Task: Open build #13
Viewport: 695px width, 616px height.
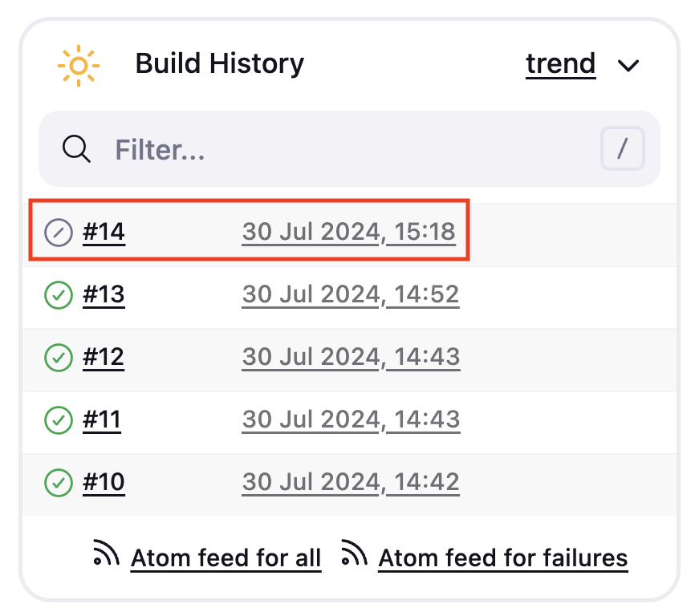Action: [104, 294]
